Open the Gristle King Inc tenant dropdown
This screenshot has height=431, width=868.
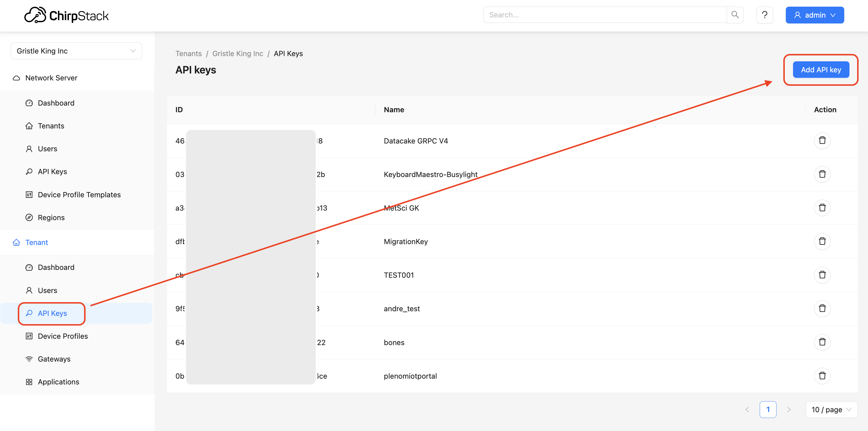coord(76,51)
